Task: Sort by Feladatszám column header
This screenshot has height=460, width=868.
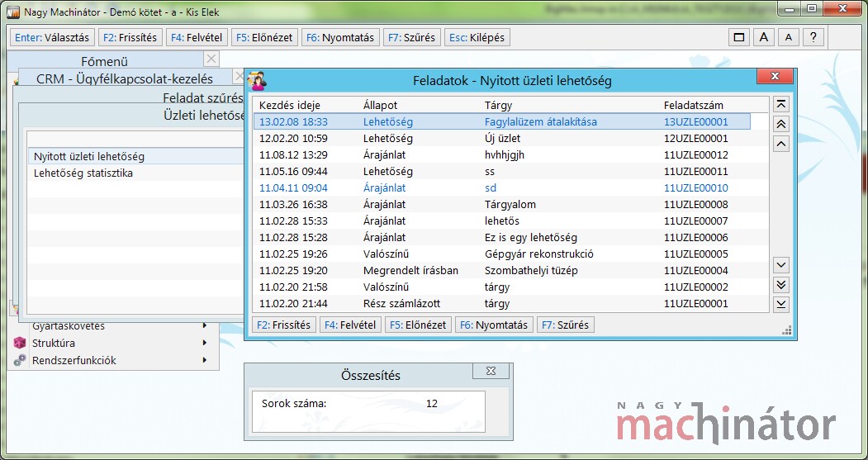Action: tap(693, 105)
